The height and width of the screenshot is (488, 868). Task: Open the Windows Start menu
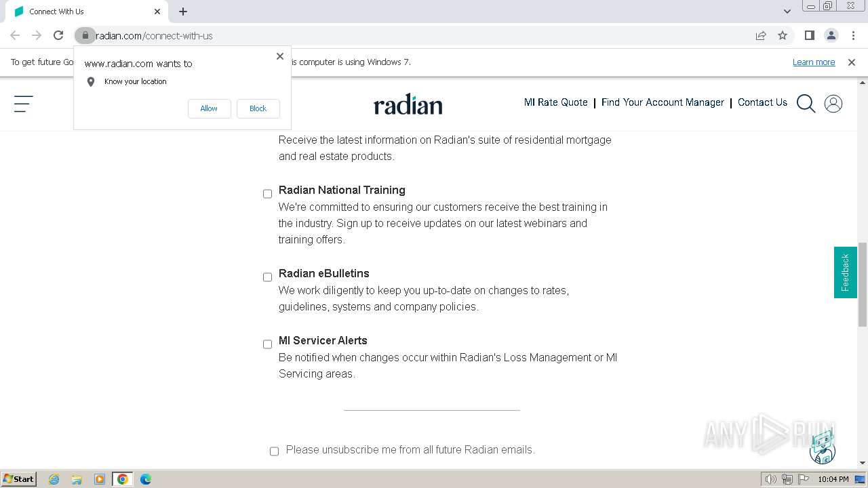pyautogui.click(x=18, y=479)
